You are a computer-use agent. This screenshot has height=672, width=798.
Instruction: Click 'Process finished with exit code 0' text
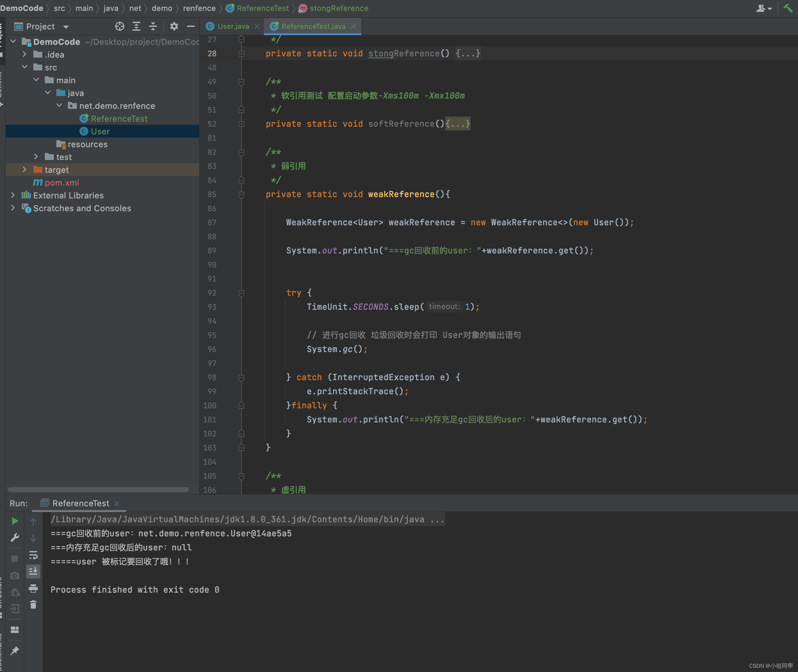point(135,590)
